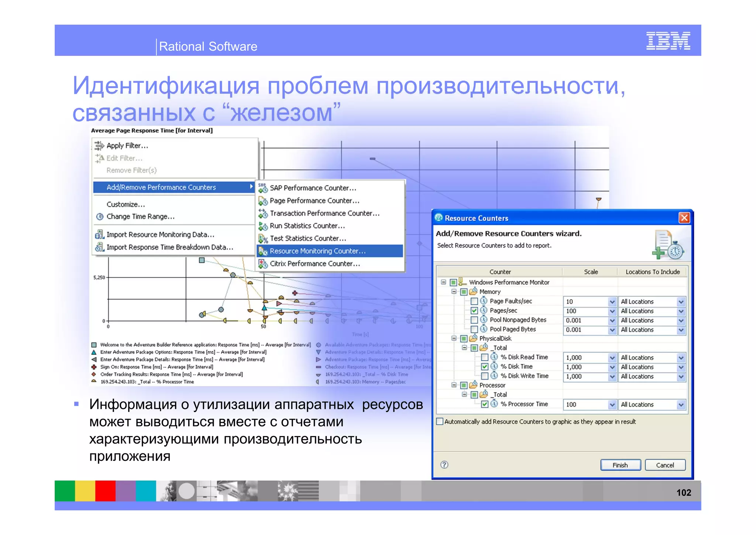The height and width of the screenshot is (535, 756).
Task: Collapse the PhysicalDisk tree node
Action: point(454,338)
